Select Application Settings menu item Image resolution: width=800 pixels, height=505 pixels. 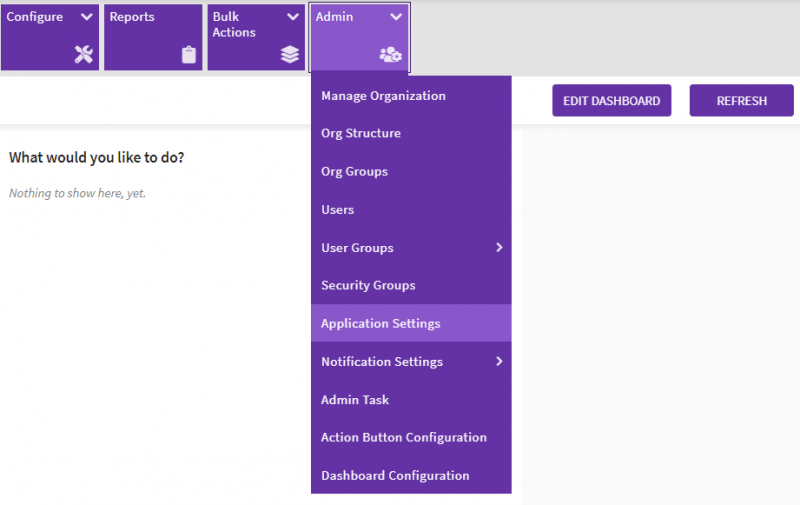coord(380,324)
